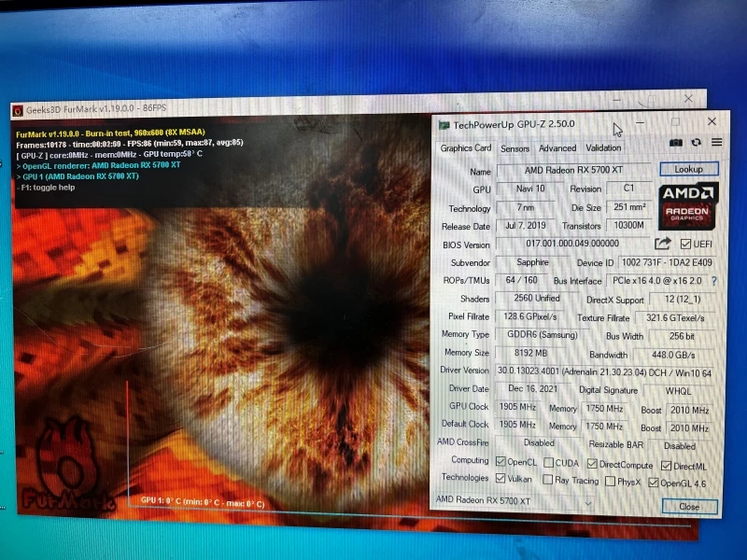This screenshot has height=560, width=747.
Task: Toggle the DirectML checkbox
Action: pos(666,465)
